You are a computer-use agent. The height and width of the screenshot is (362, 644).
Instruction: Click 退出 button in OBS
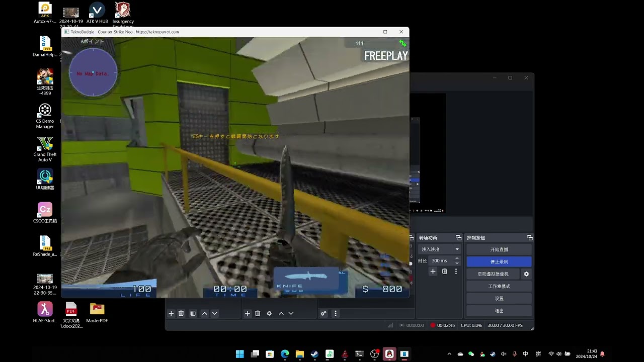click(x=499, y=311)
